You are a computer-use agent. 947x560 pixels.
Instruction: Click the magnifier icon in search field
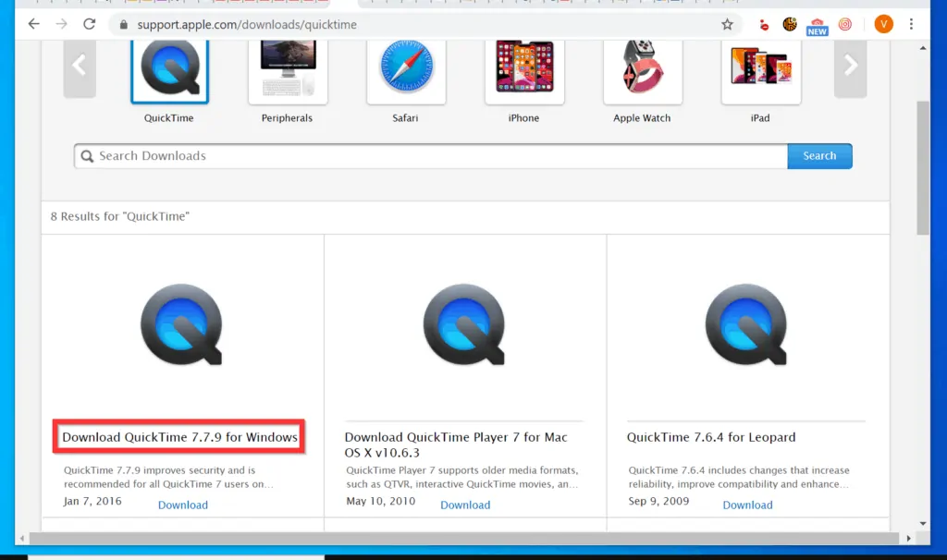coord(88,156)
